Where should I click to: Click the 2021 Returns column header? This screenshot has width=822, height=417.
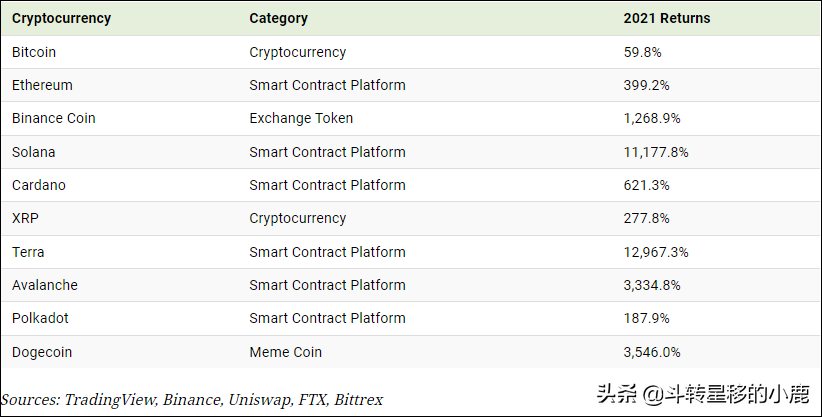667,18
